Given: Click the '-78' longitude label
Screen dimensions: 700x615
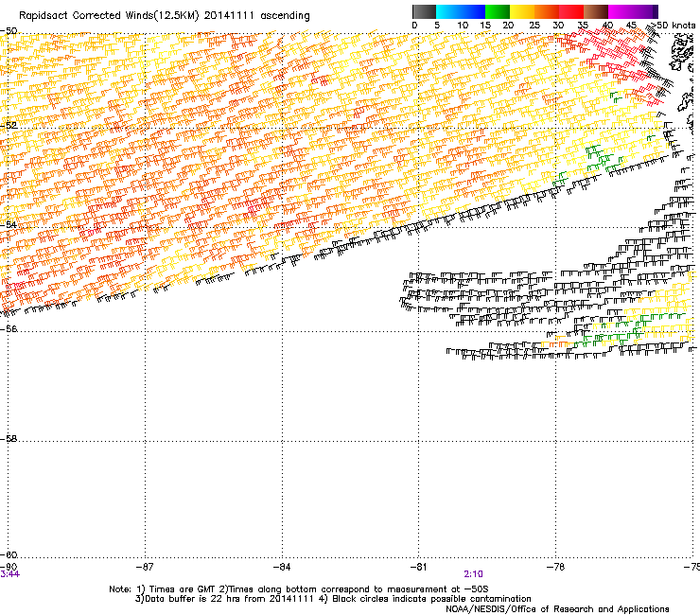Looking at the screenshot, I should coord(555,567).
